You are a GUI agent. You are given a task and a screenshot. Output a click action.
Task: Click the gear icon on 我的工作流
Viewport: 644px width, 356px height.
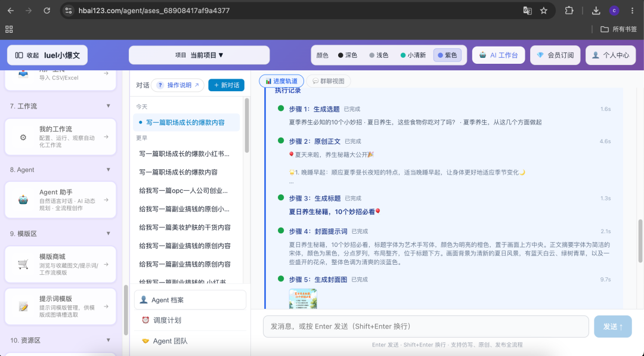pos(23,137)
